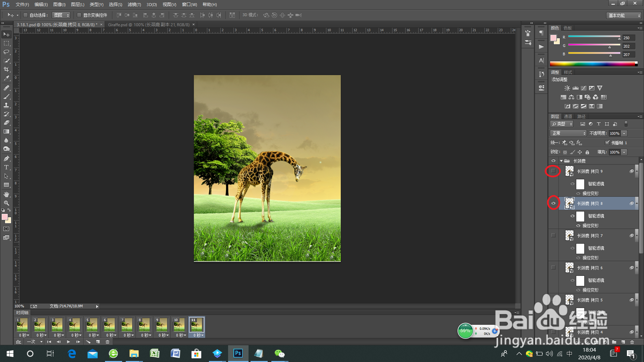
Task: Select the Eyedropper tool
Action: (x=6, y=78)
